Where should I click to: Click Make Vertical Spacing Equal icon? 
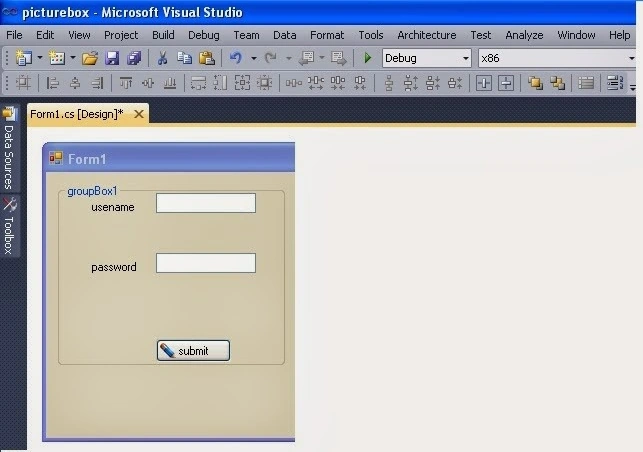[389, 83]
